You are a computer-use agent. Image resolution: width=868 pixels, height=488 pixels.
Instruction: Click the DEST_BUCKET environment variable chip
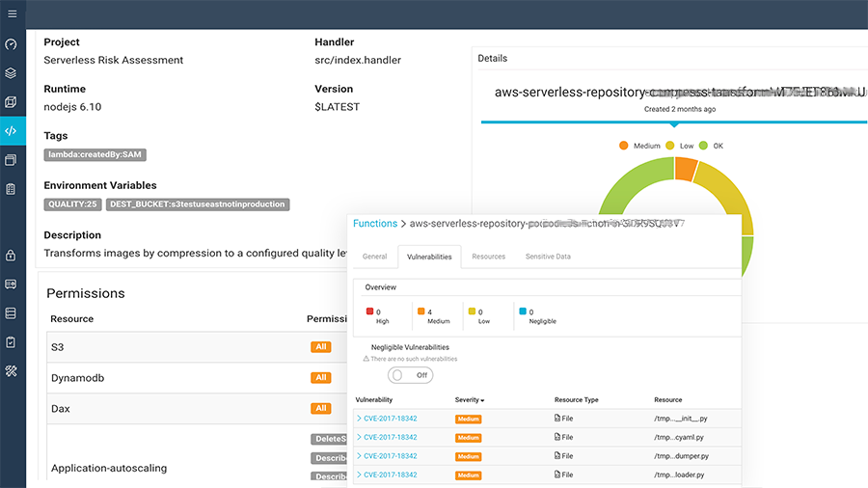(198, 204)
